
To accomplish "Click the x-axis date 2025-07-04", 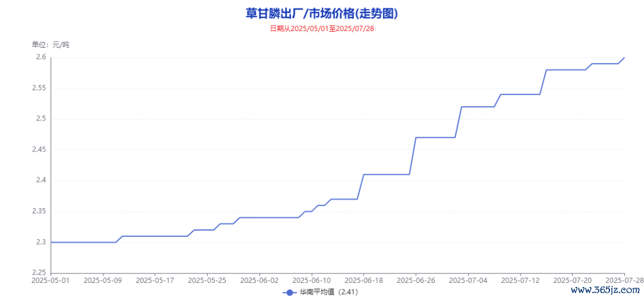I will pyautogui.click(x=468, y=280).
